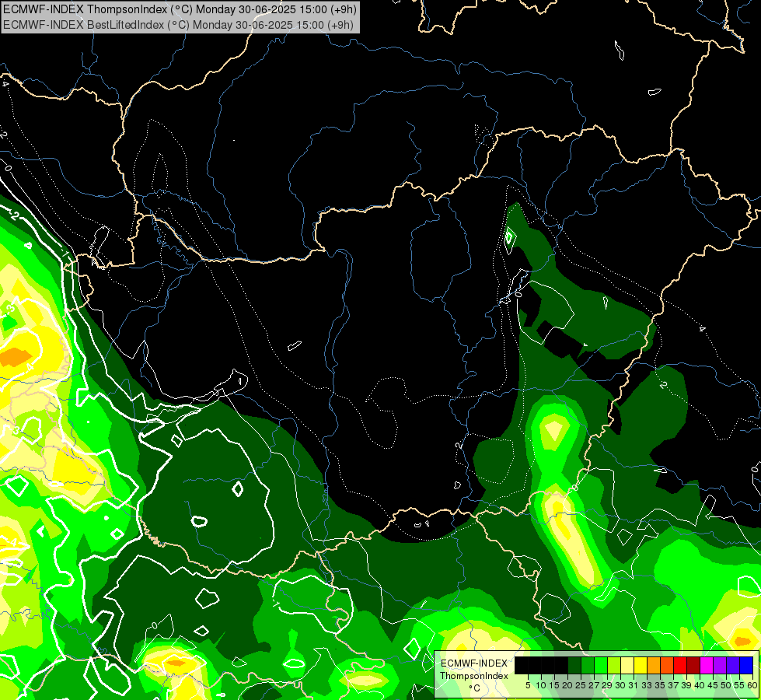
Task: Click the legend tick label 25
Action: (x=581, y=685)
